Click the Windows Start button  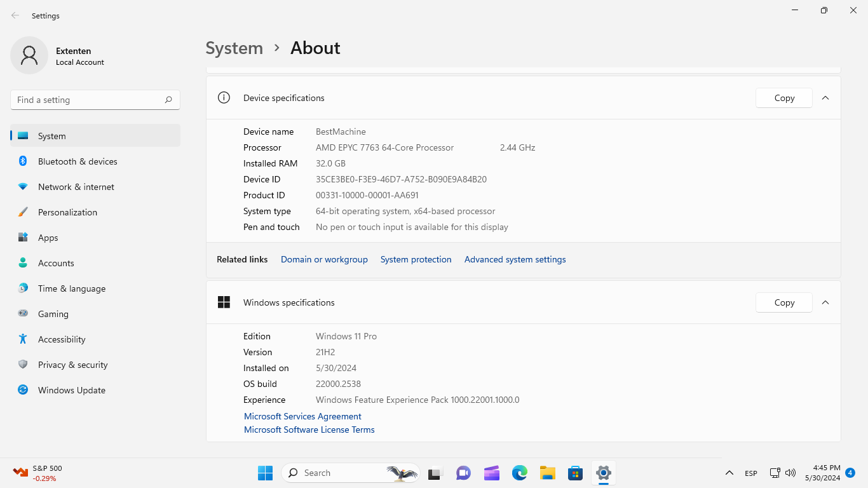click(265, 473)
